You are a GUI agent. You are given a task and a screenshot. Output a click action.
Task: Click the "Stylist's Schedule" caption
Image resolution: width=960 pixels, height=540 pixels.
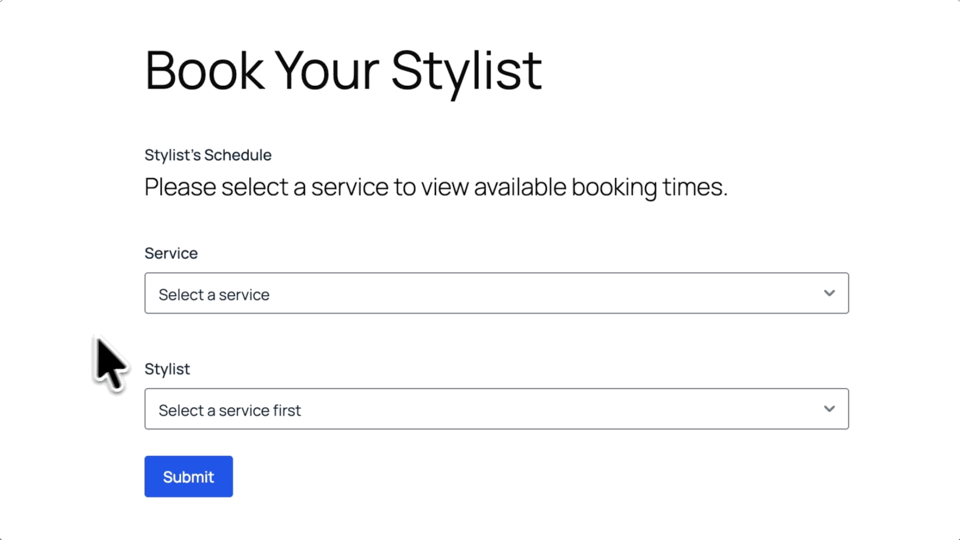coord(208,155)
